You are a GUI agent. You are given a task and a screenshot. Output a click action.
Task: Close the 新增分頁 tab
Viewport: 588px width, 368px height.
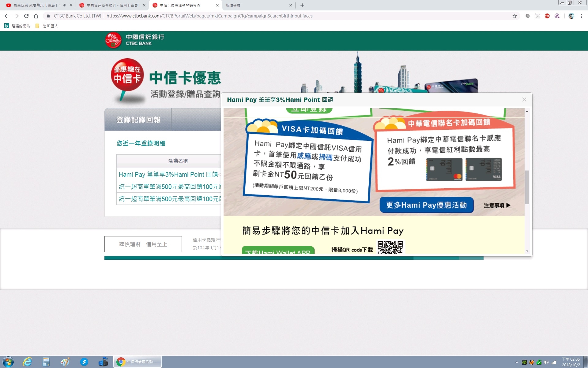(x=291, y=5)
